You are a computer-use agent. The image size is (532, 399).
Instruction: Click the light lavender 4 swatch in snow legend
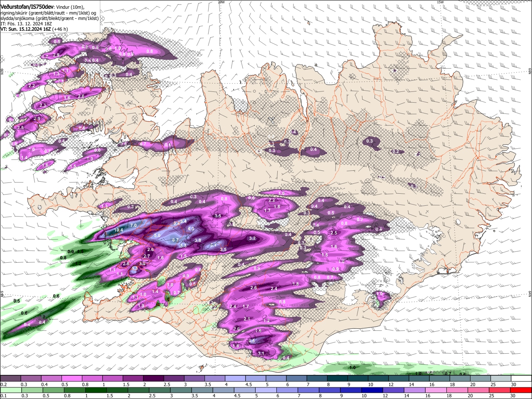(235, 378)
